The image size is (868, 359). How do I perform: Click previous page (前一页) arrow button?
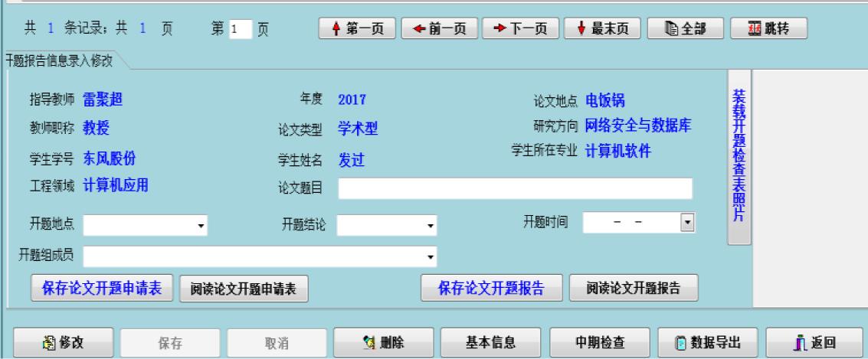[440, 29]
